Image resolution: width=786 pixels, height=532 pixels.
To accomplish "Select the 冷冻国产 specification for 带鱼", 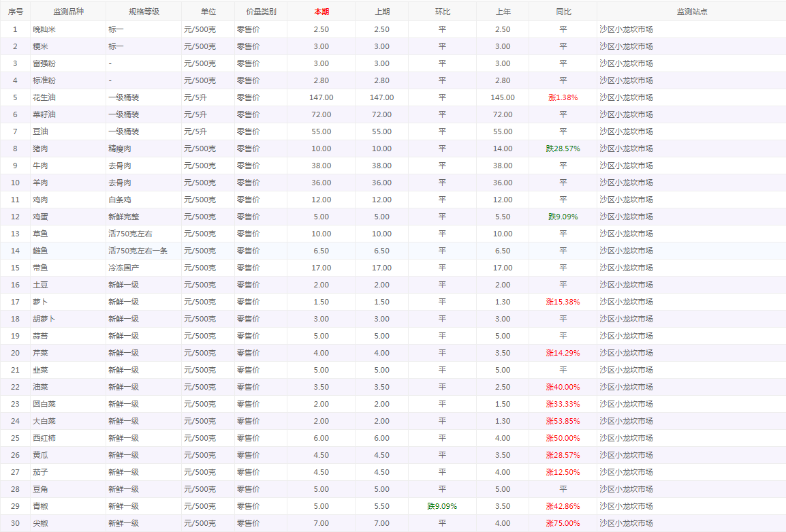I will tap(123, 268).
